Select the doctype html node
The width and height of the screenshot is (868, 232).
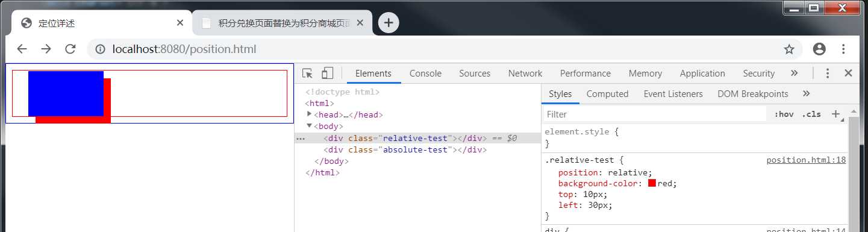click(x=342, y=92)
